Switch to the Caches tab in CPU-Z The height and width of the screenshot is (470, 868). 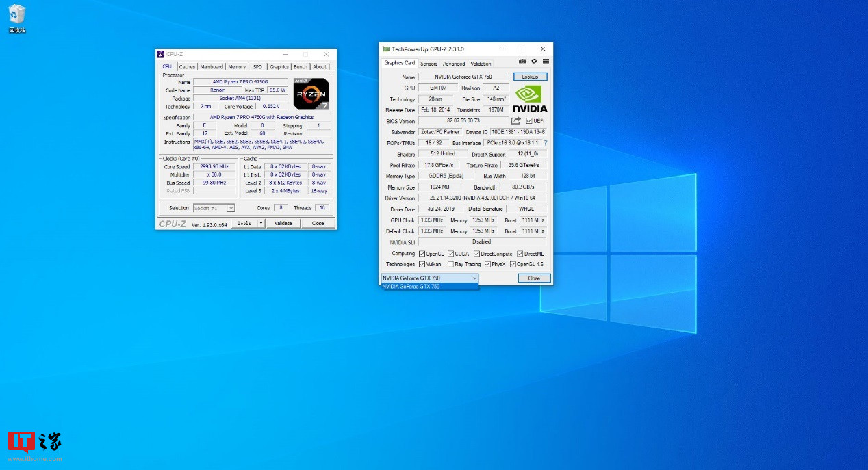point(187,67)
